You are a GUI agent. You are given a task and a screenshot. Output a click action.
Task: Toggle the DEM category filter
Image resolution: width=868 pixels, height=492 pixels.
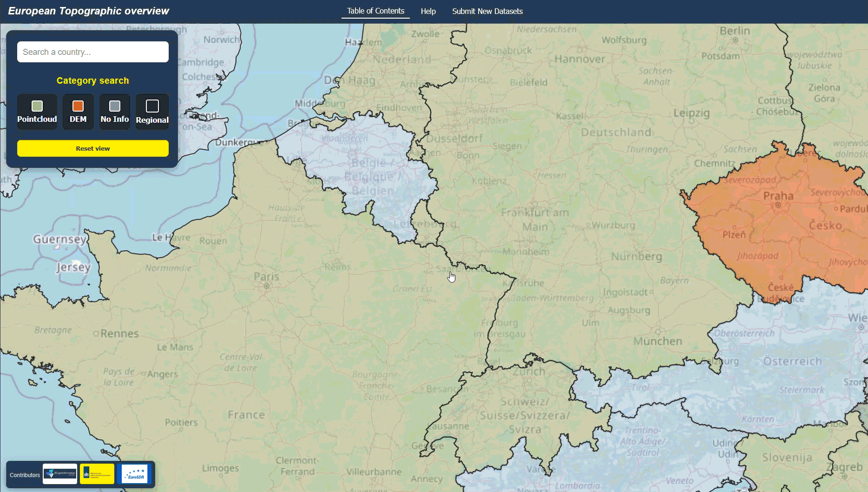(x=78, y=112)
